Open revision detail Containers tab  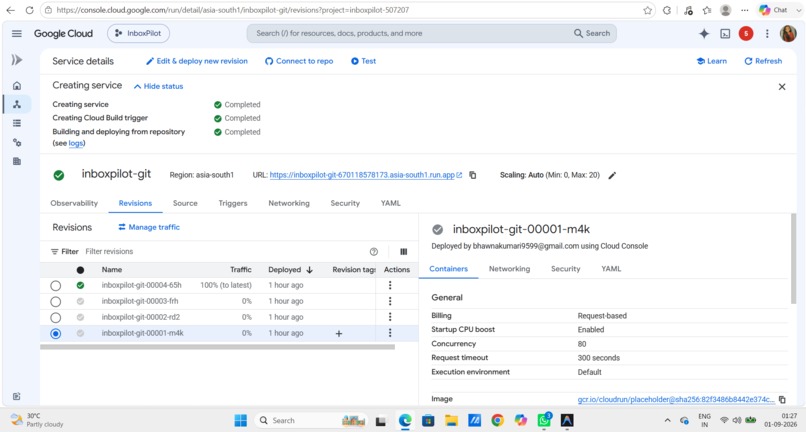(x=448, y=268)
